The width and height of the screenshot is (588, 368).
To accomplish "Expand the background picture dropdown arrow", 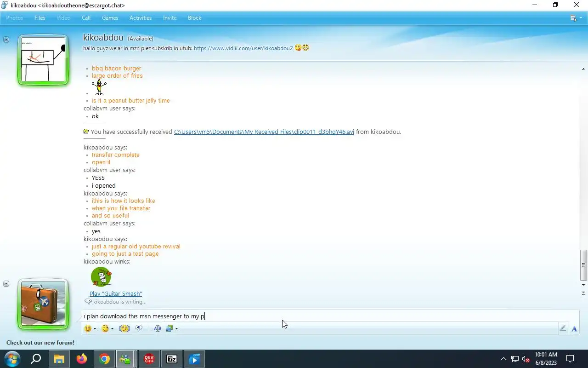I will tap(176, 329).
